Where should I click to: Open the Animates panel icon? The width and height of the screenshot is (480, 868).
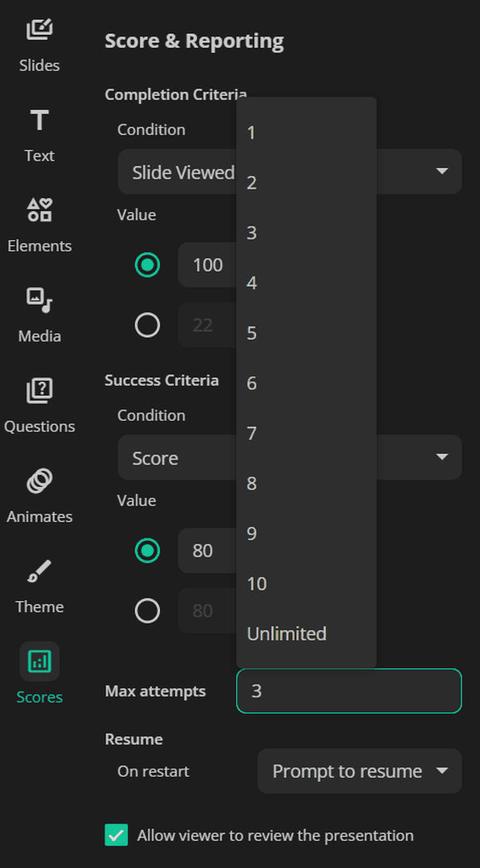pos(39,481)
